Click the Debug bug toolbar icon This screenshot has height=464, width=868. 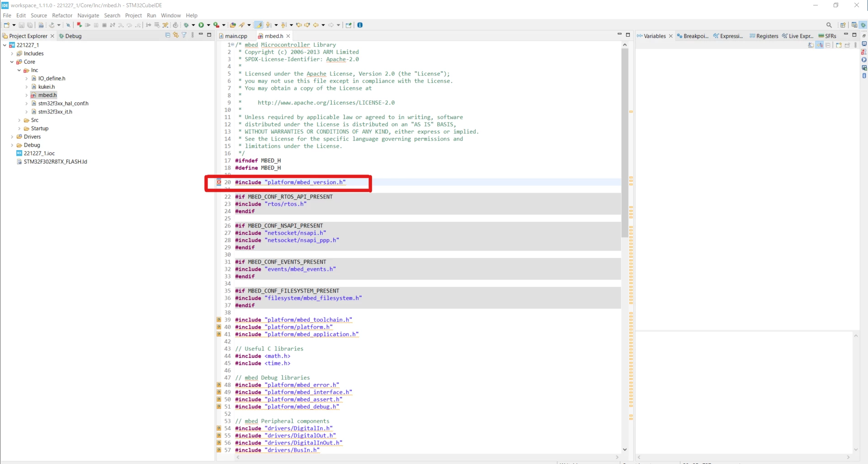[x=186, y=25]
